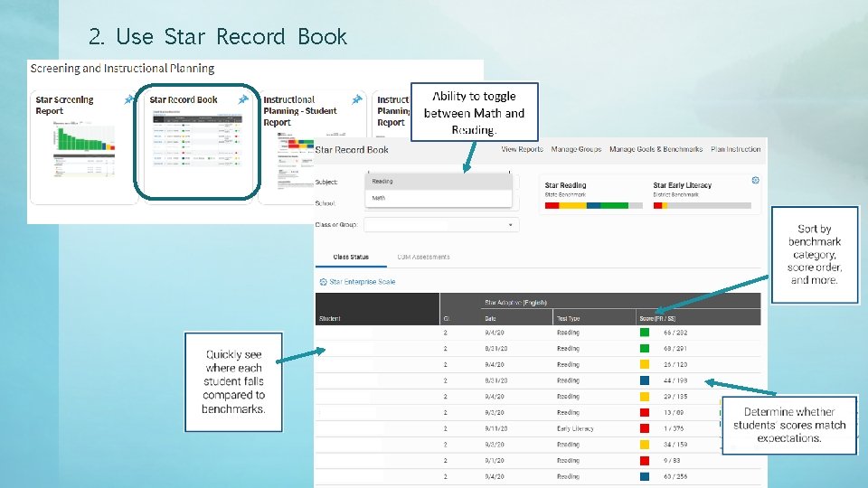868x488 pixels.
Task: Click yellow swatch beside score 26 / 120
Action: point(645,364)
